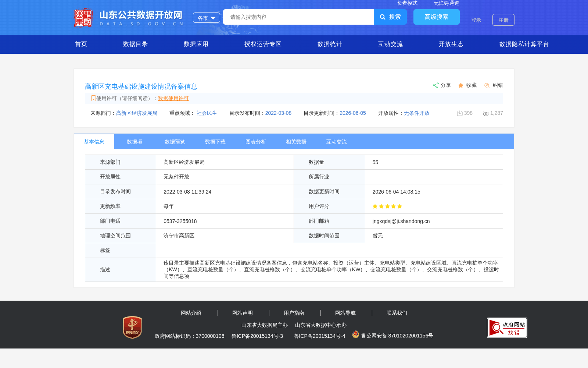This screenshot has width=588, height=368.
Task: Focus the search input field
Action: 298,17
